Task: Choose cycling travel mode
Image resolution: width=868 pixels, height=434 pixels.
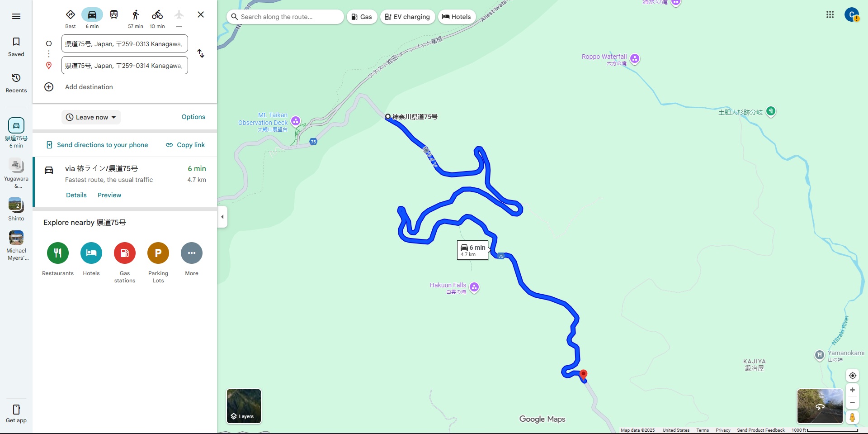Action: coord(157,19)
